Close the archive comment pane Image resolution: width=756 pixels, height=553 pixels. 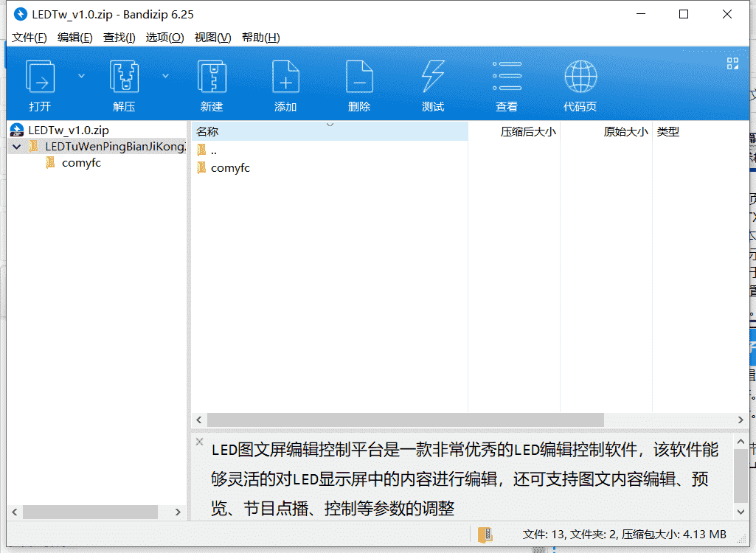point(200,442)
